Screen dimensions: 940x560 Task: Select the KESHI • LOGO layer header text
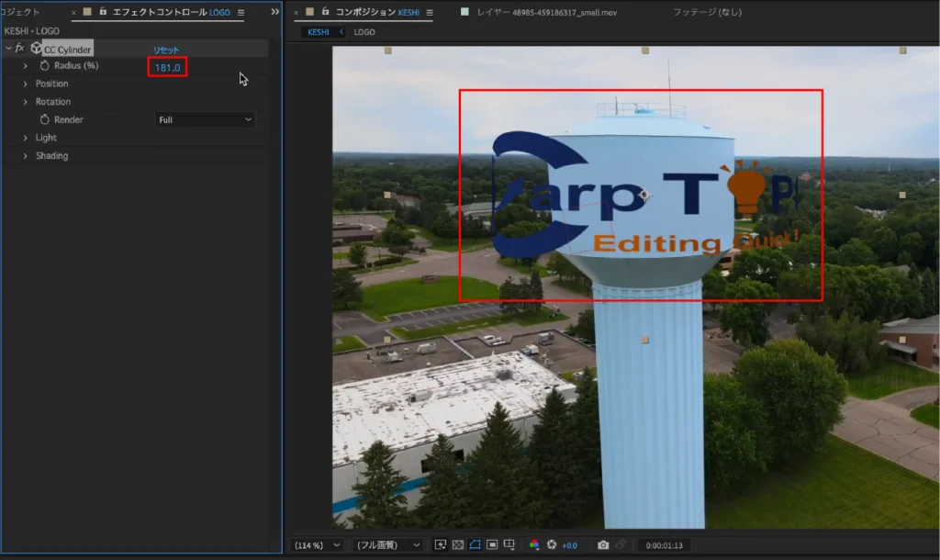point(32,30)
